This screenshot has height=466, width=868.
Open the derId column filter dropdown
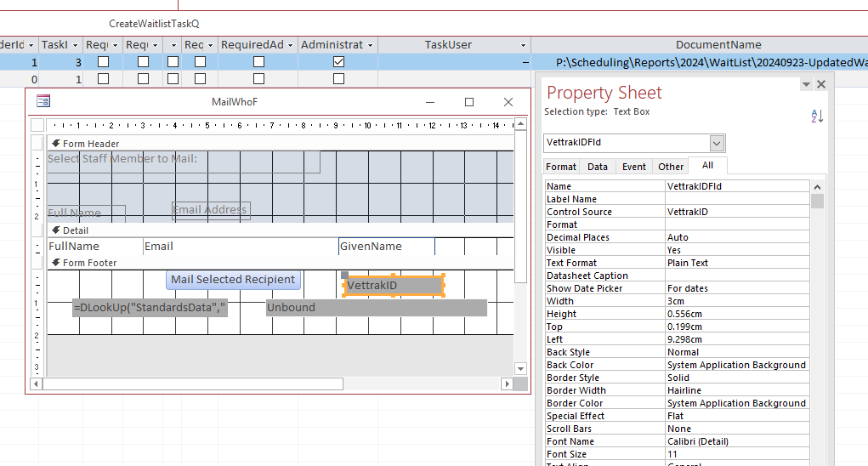(x=31, y=45)
